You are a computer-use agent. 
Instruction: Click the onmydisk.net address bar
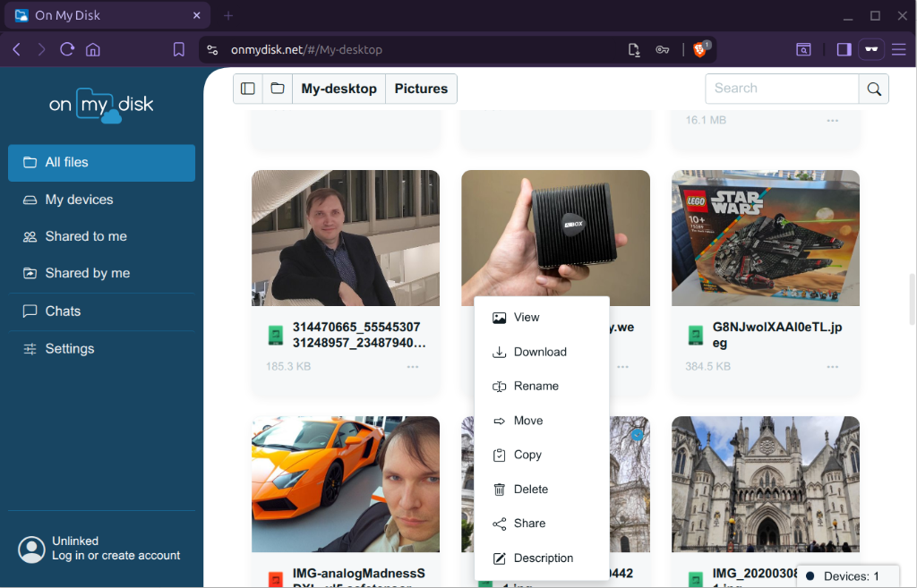coord(306,50)
